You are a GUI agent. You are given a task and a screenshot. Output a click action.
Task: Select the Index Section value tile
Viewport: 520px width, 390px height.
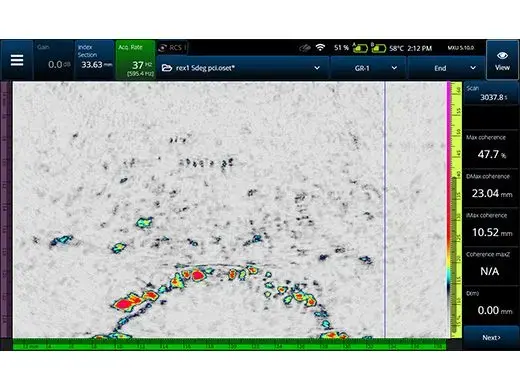(x=95, y=60)
